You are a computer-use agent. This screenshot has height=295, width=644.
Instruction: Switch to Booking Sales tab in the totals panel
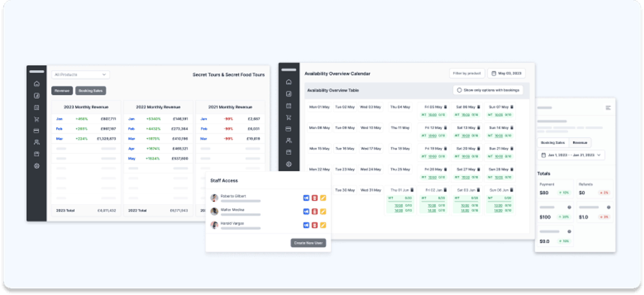[553, 143]
